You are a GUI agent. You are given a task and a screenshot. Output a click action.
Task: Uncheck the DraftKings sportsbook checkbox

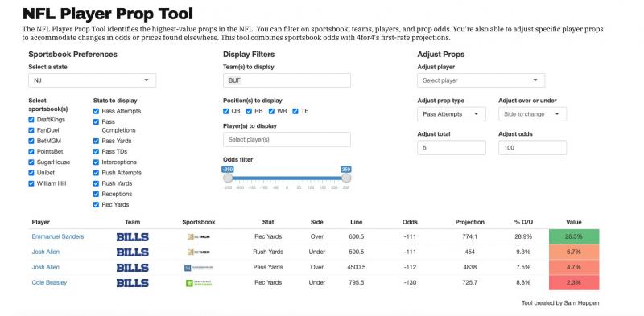point(31,120)
